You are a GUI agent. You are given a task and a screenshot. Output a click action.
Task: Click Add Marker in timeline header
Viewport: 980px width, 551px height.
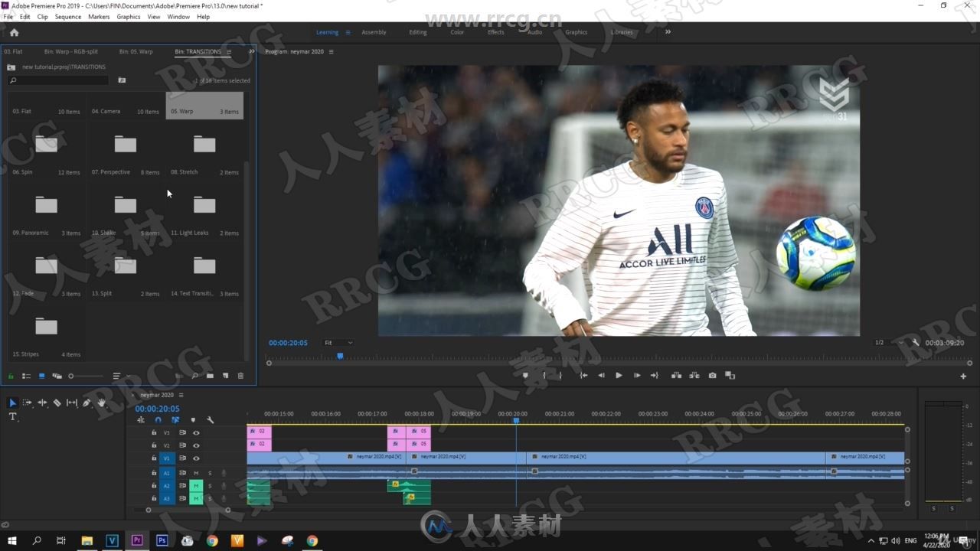[193, 420]
